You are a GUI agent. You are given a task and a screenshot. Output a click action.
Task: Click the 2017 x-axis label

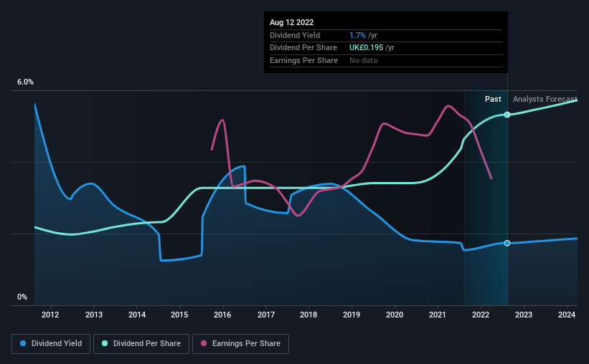266,315
